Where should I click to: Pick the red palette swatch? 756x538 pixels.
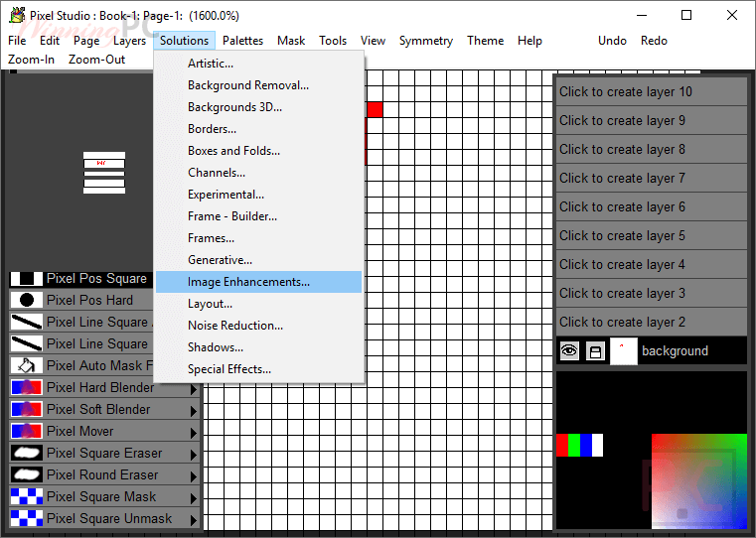tap(562, 445)
